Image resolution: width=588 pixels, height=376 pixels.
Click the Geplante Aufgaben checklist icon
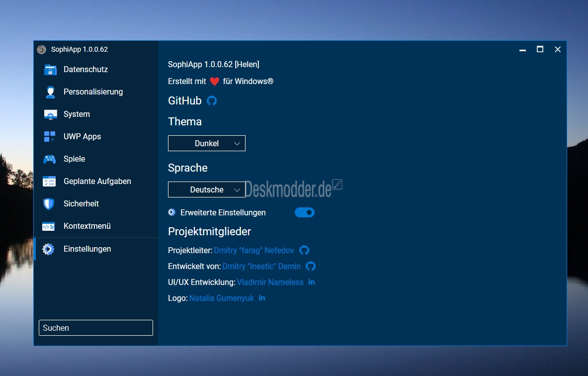click(x=49, y=182)
